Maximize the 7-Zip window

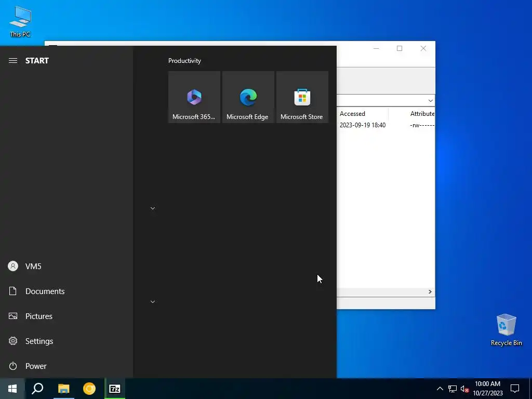click(x=400, y=48)
